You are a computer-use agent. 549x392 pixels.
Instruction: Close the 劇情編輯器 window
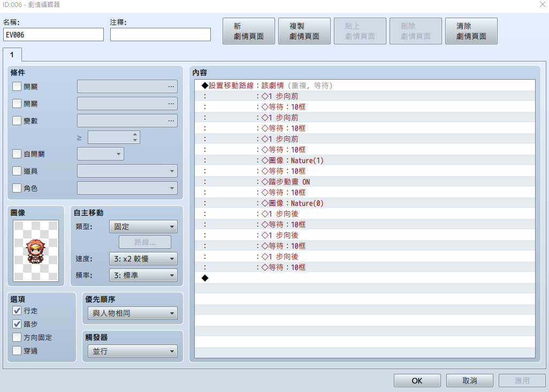[543, 5]
